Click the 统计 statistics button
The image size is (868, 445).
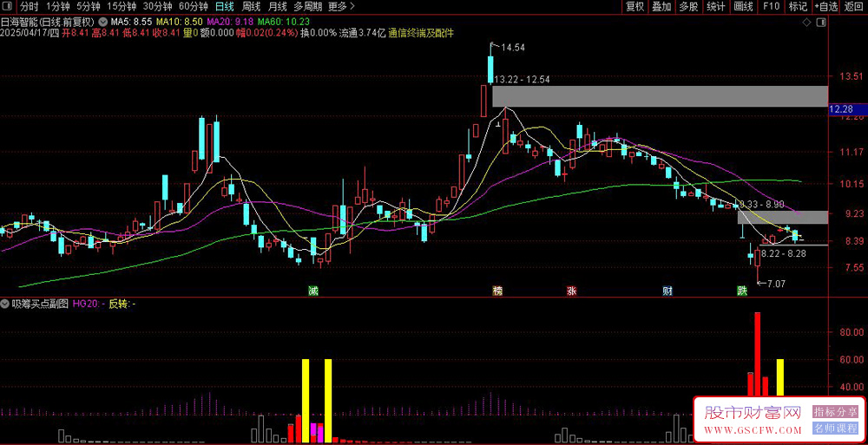(x=716, y=7)
